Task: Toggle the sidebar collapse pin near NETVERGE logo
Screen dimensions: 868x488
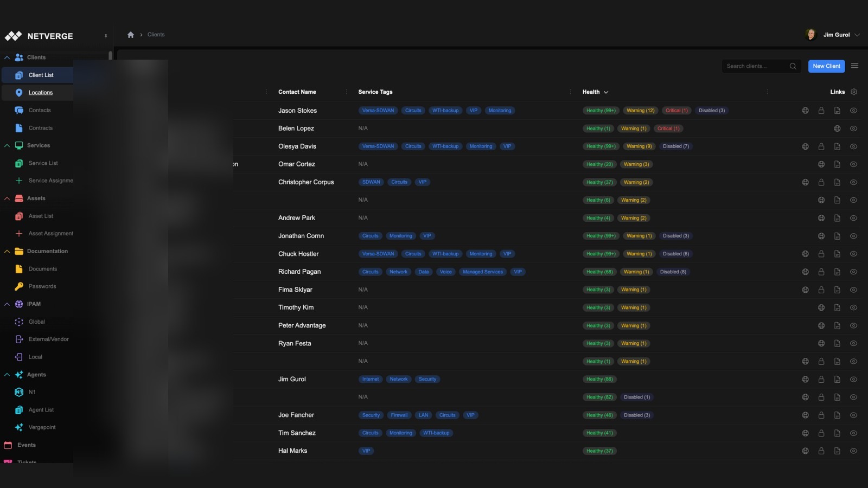Action: tap(106, 36)
